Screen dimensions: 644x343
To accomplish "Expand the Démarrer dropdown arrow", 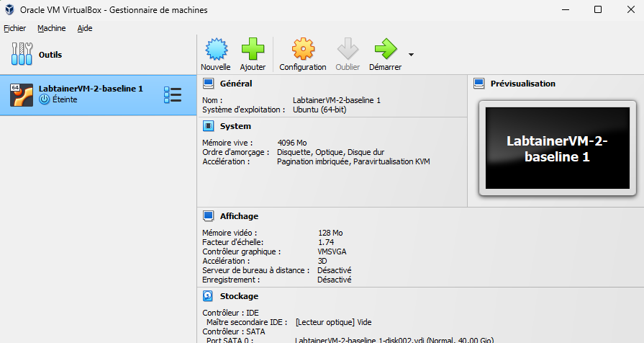I will [x=411, y=54].
